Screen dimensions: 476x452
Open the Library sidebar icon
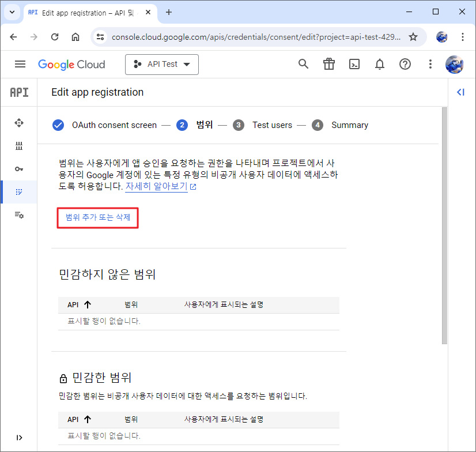19,146
